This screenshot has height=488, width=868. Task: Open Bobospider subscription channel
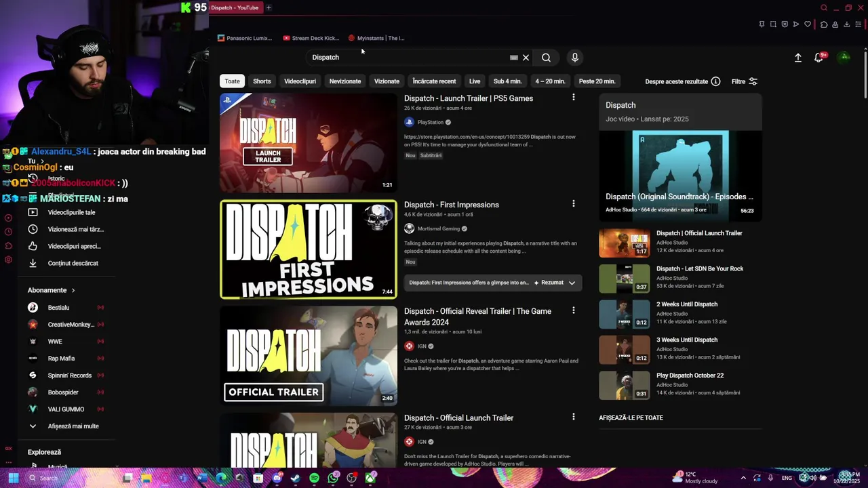[x=64, y=392]
